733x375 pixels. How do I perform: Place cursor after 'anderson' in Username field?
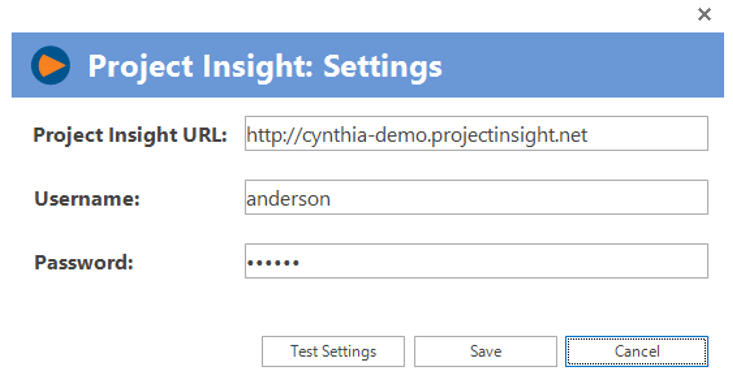coord(331,199)
